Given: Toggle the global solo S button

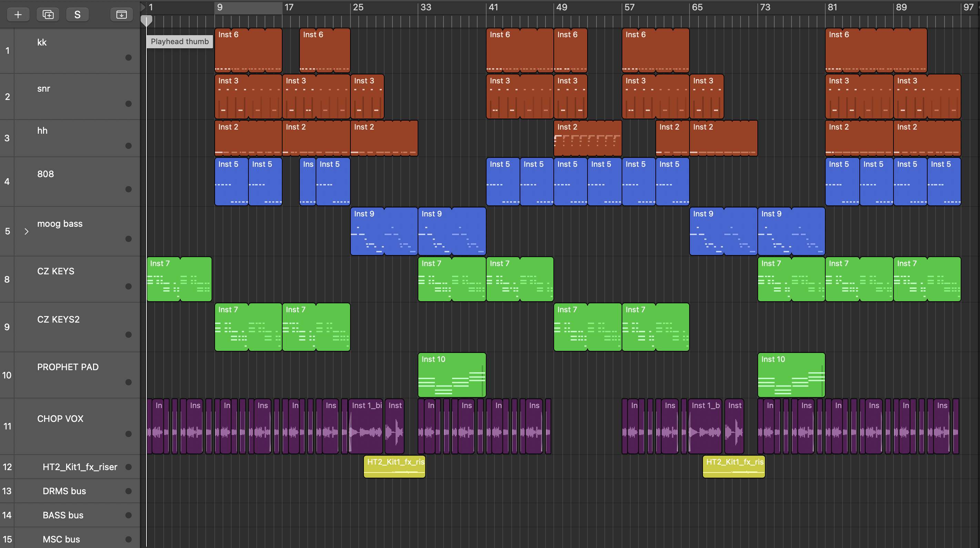Looking at the screenshot, I should 77,14.
